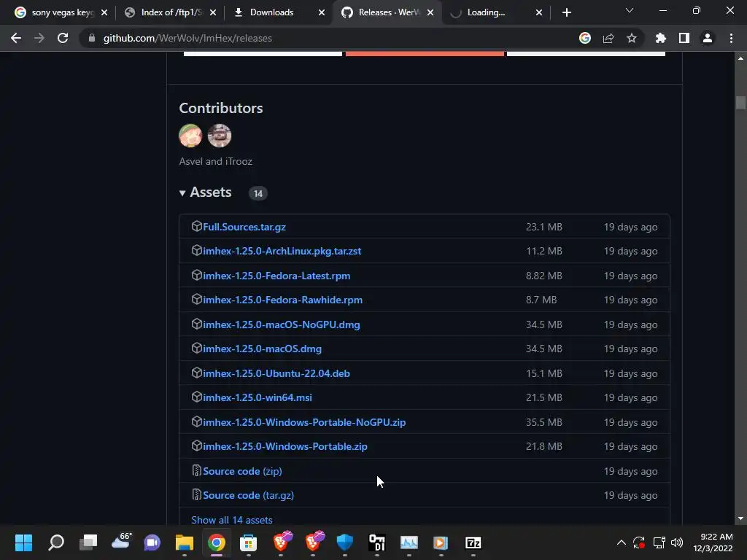Open the volume speaker icon
Viewport: 747px width, 560px height.
(676, 542)
